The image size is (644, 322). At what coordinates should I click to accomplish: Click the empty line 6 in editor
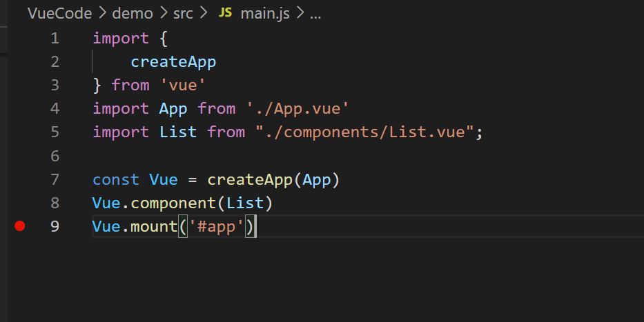tap(276, 156)
